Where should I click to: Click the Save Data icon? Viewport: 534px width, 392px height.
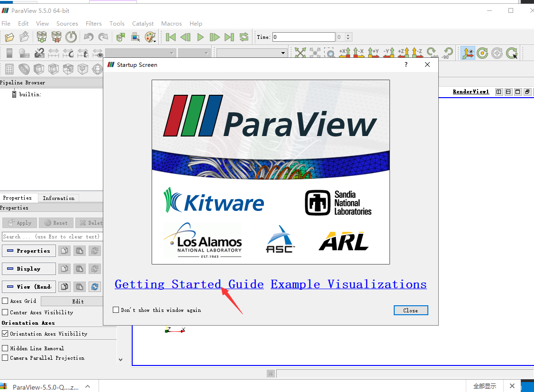coord(24,37)
